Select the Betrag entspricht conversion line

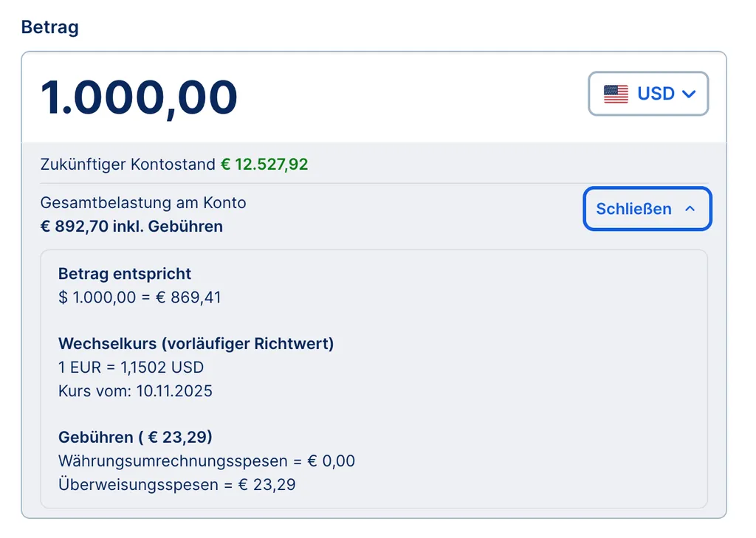(x=125, y=274)
